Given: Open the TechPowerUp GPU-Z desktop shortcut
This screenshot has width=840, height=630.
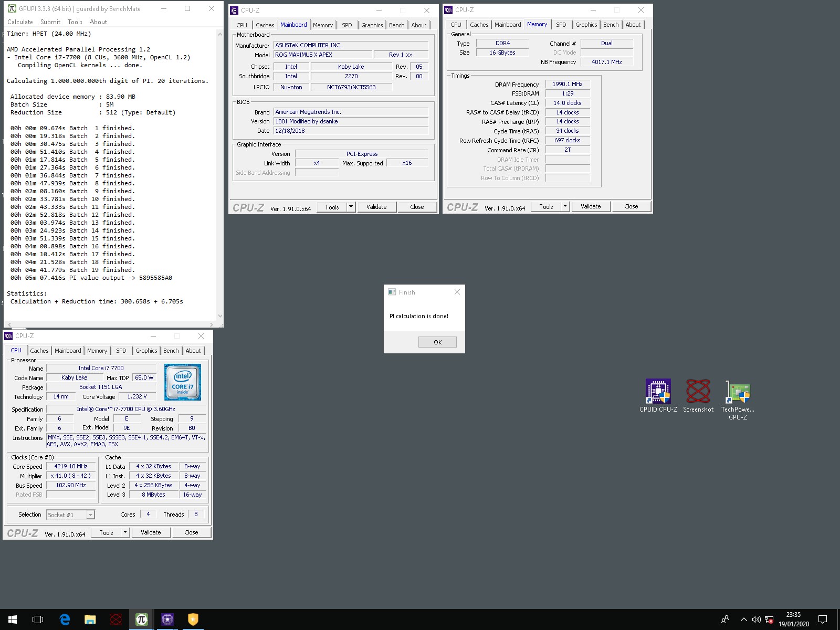Looking at the screenshot, I should tap(738, 399).
